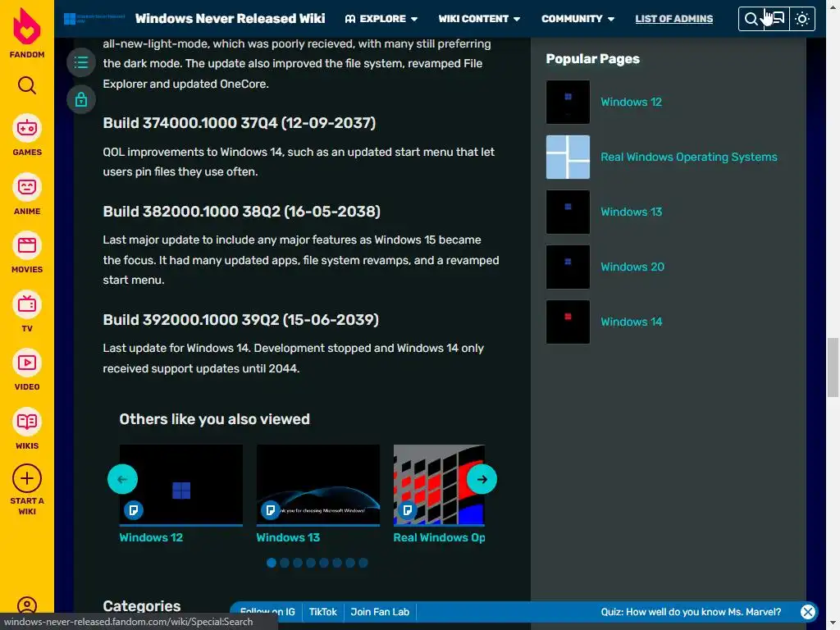This screenshot has width=840, height=630.
Task: Click Real Windows Op carousel caption
Action: 440,537
